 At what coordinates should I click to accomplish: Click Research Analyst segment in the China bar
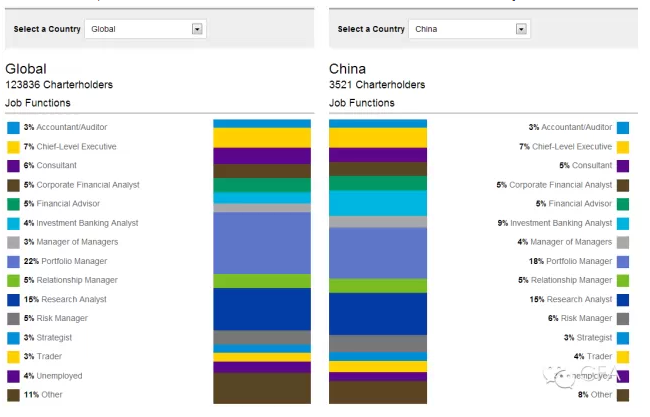click(377, 313)
